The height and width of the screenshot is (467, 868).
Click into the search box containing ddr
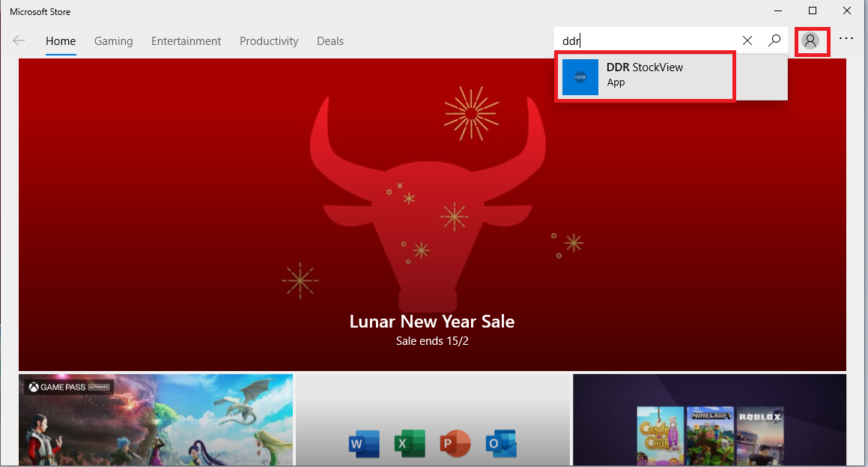[x=644, y=41]
